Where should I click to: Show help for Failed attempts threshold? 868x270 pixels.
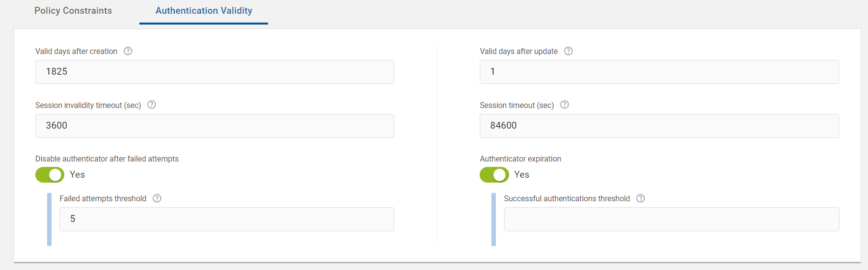[157, 198]
